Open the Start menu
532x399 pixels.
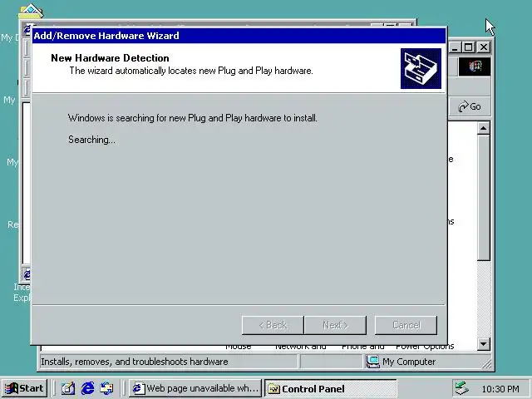(24, 388)
